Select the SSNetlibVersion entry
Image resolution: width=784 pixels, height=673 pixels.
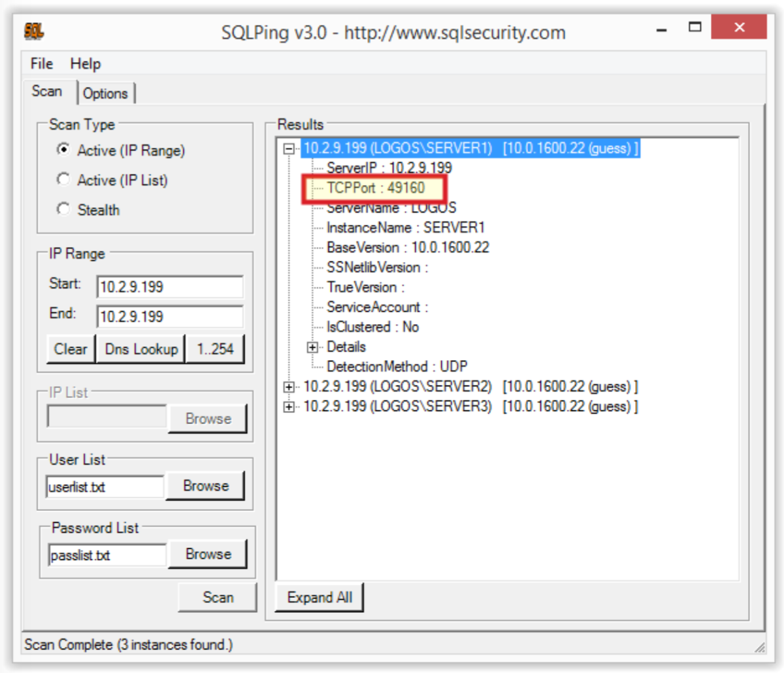point(377,267)
